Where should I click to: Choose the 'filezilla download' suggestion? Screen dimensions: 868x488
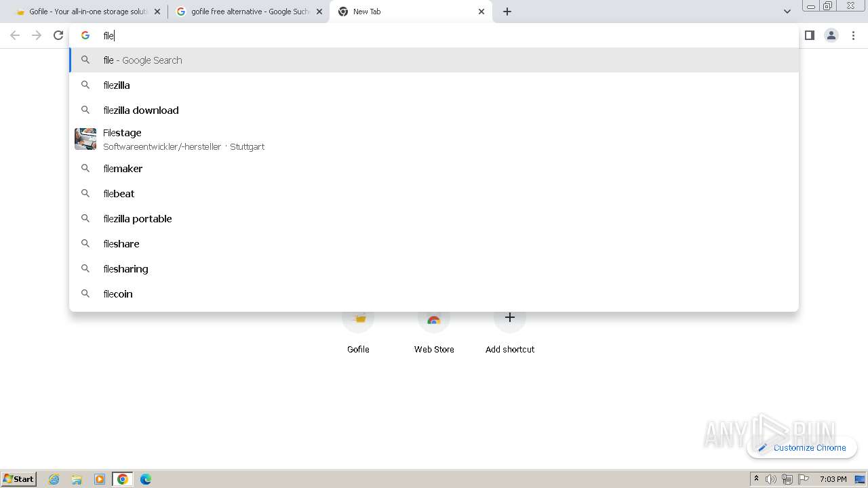(434, 110)
